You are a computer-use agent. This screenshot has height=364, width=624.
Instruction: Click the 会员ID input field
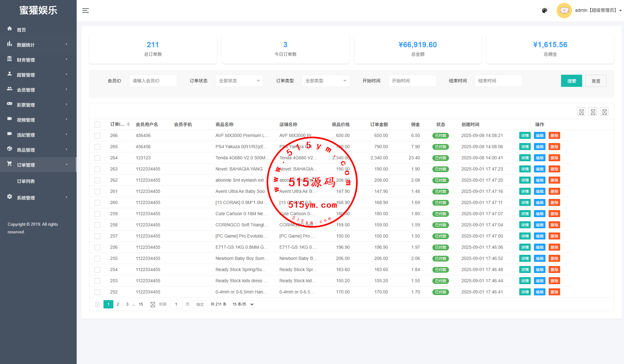coord(153,81)
